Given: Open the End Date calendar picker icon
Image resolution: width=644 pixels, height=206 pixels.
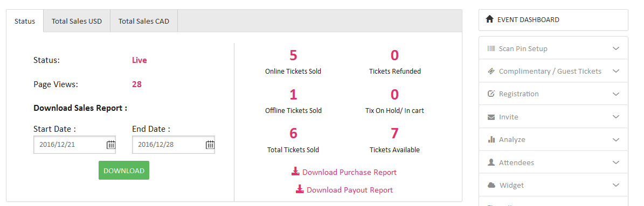Looking at the screenshot, I should 210,145.
